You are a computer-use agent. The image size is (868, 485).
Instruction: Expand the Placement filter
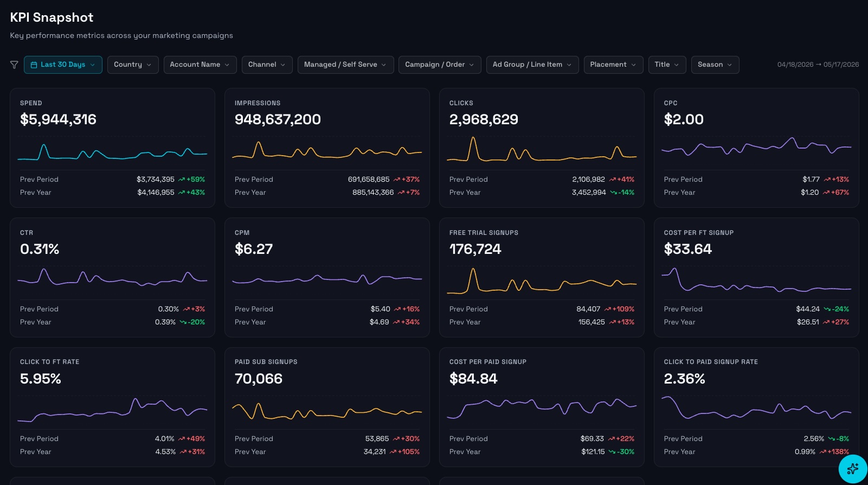click(614, 65)
